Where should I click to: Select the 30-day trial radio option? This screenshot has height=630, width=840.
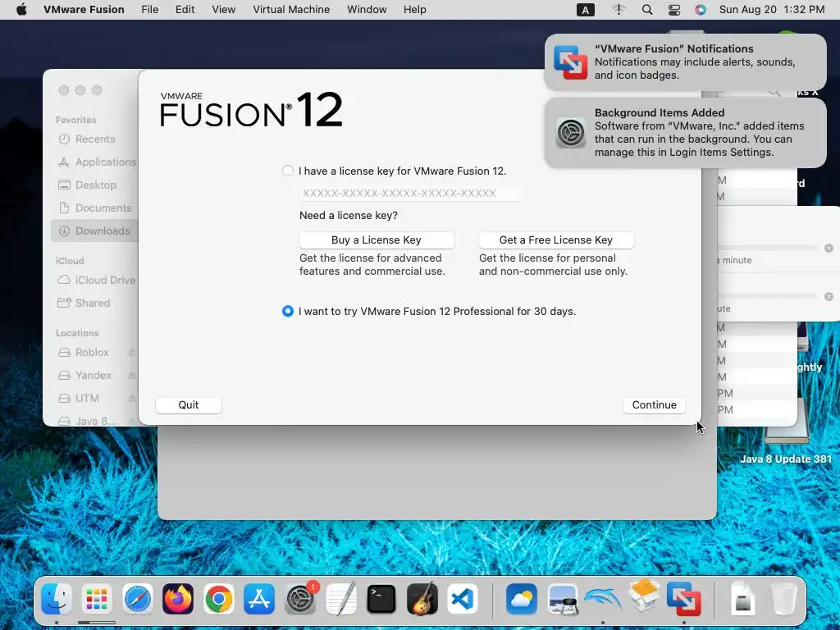tap(288, 311)
